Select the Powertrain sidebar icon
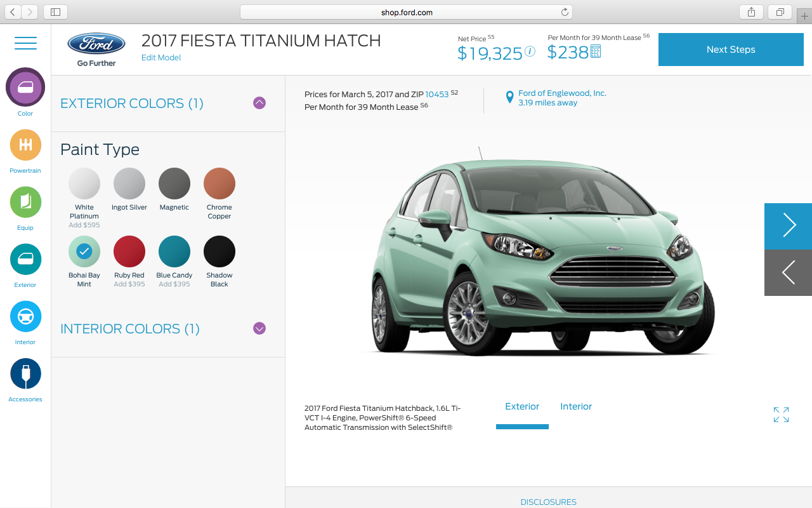Viewport: 812px width, 508px height. tap(25, 145)
